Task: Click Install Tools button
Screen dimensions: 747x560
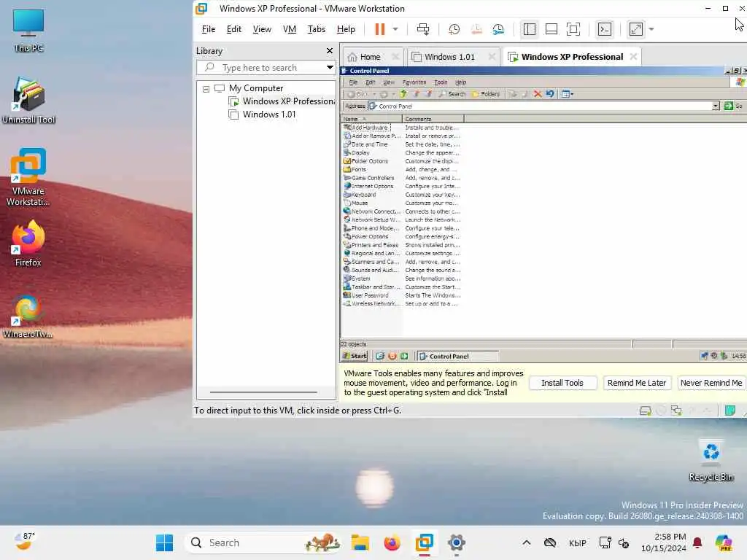Action: click(562, 383)
